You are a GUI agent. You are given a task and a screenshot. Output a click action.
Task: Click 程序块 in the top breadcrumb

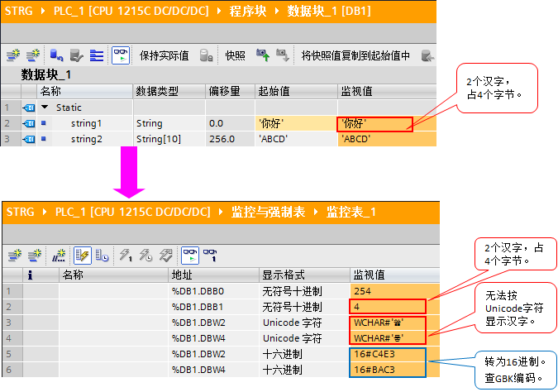pyautogui.click(x=248, y=11)
